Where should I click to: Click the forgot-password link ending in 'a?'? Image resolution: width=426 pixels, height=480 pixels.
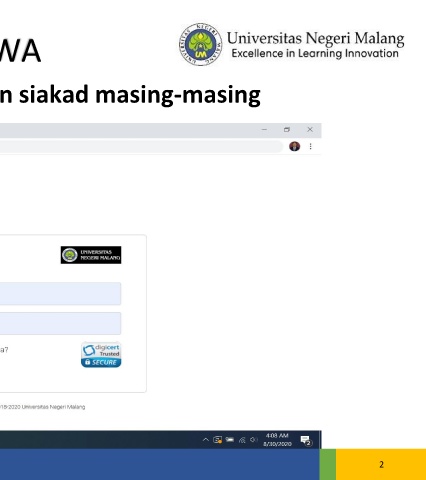point(4,350)
